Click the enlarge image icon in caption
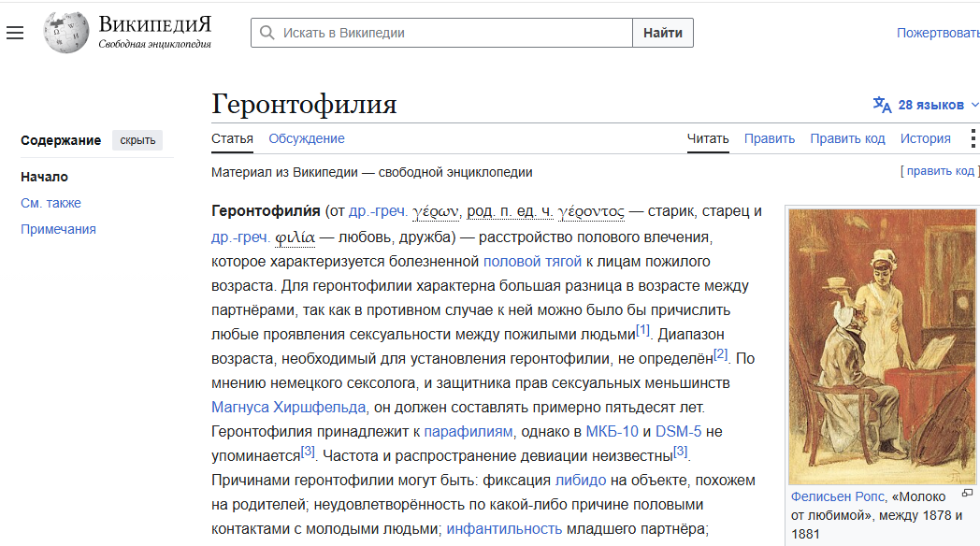The image size is (980, 546). pos(967,493)
